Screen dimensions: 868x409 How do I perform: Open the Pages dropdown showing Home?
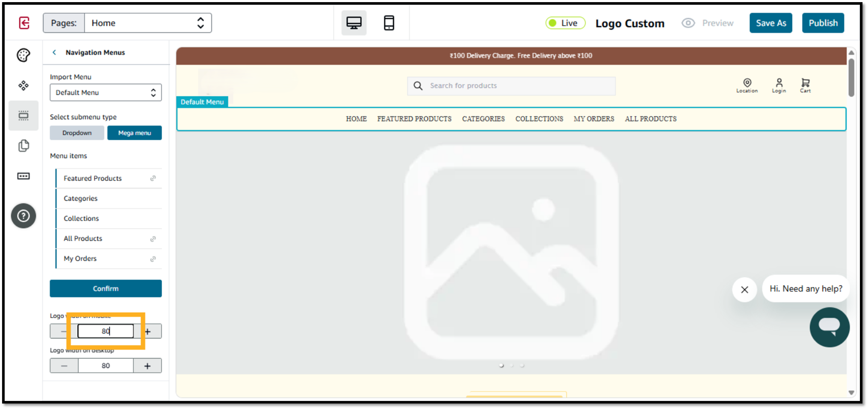point(148,23)
